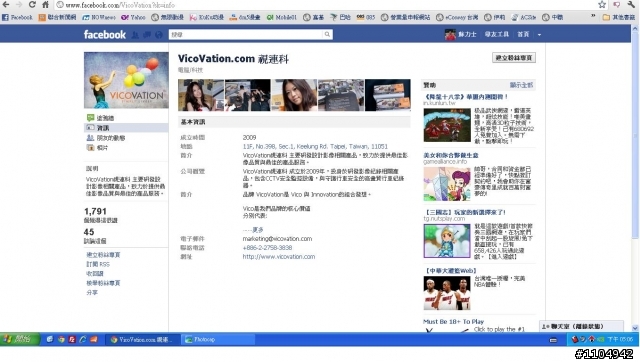Open the Facebook bookmark in bookmarks bar

coord(17,18)
